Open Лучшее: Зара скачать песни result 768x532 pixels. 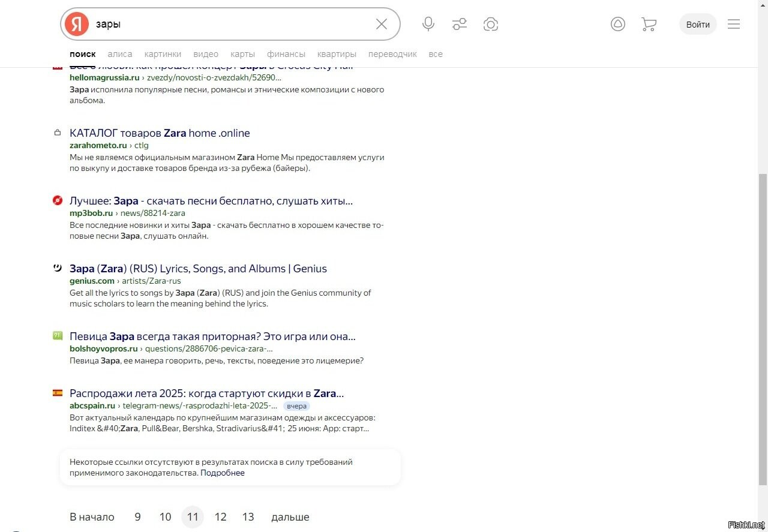211,201
